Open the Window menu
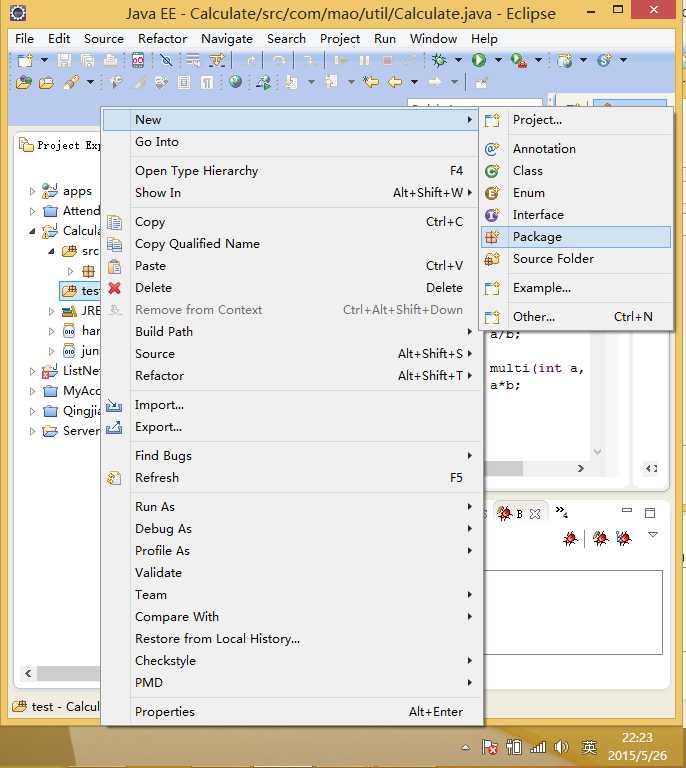Image resolution: width=686 pixels, height=768 pixels. (433, 39)
